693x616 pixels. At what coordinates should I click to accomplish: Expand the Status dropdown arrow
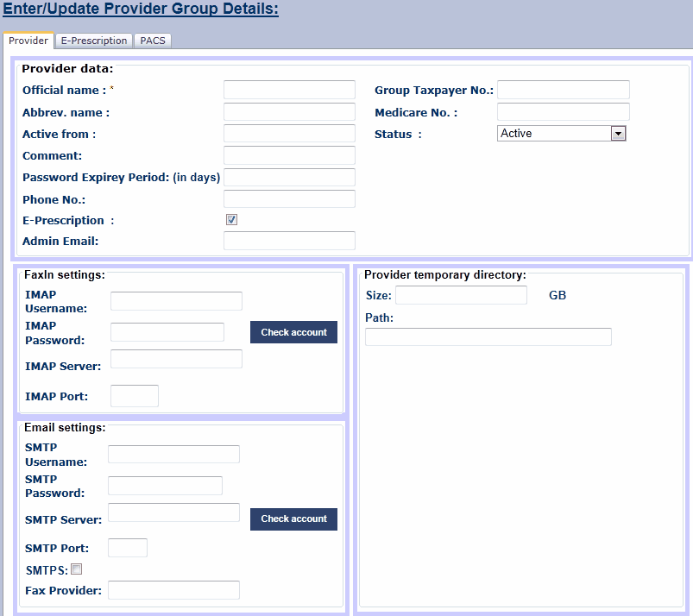tap(617, 134)
